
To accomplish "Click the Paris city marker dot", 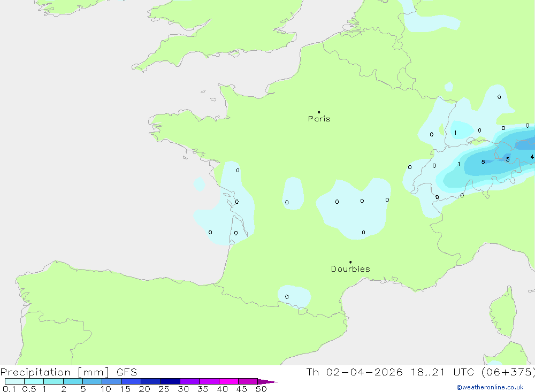I will point(319,112).
